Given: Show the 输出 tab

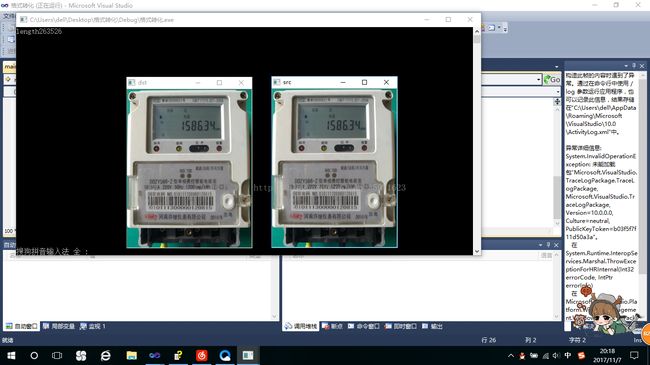Looking at the screenshot, I should click(432, 326).
